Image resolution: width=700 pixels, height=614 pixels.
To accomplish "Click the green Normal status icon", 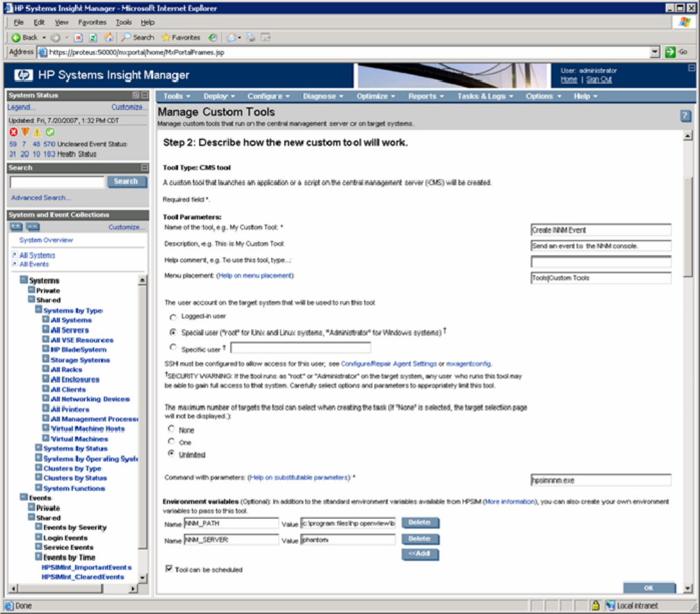I will point(50,132).
